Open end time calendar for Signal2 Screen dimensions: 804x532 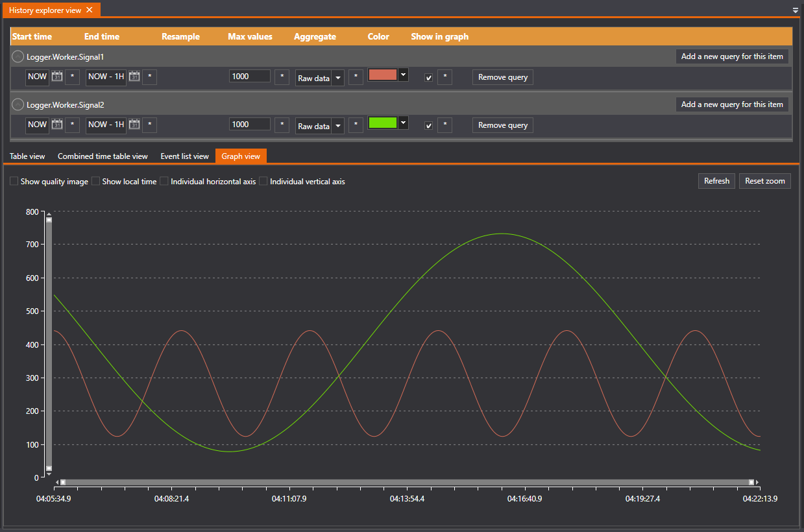[134, 125]
